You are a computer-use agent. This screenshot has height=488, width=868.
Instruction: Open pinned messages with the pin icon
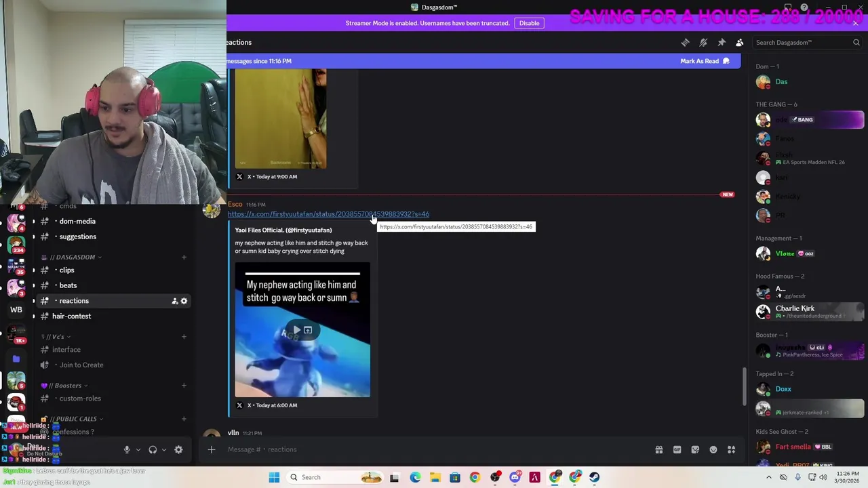pyautogui.click(x=722, y=42)
